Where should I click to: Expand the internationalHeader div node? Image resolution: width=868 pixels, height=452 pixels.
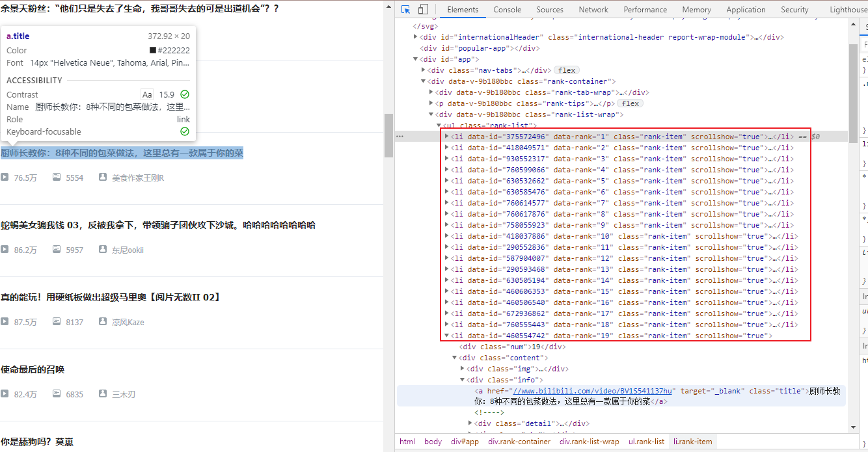416,37
